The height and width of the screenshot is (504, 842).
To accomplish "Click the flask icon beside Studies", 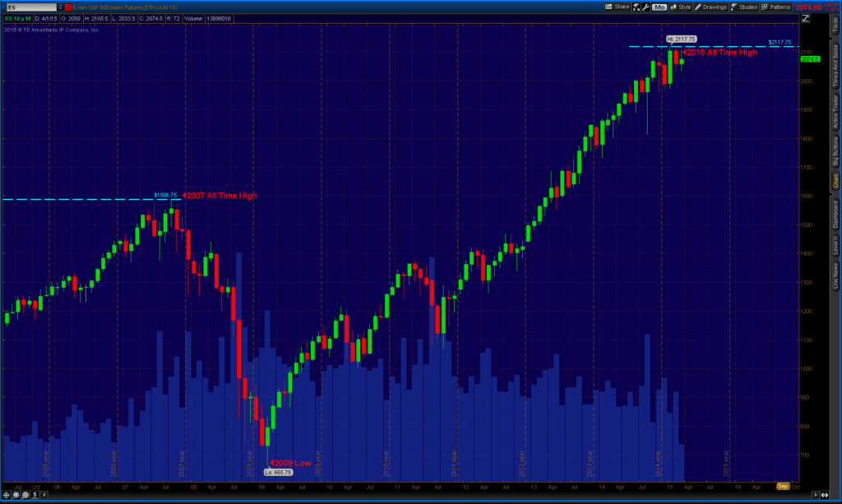I will pyautogui.click(x=734, y=7).
